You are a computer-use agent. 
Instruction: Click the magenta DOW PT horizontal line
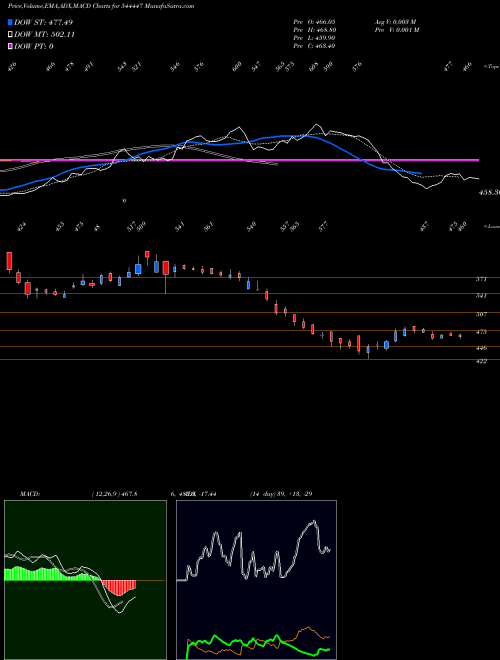[x=239, y=160]
